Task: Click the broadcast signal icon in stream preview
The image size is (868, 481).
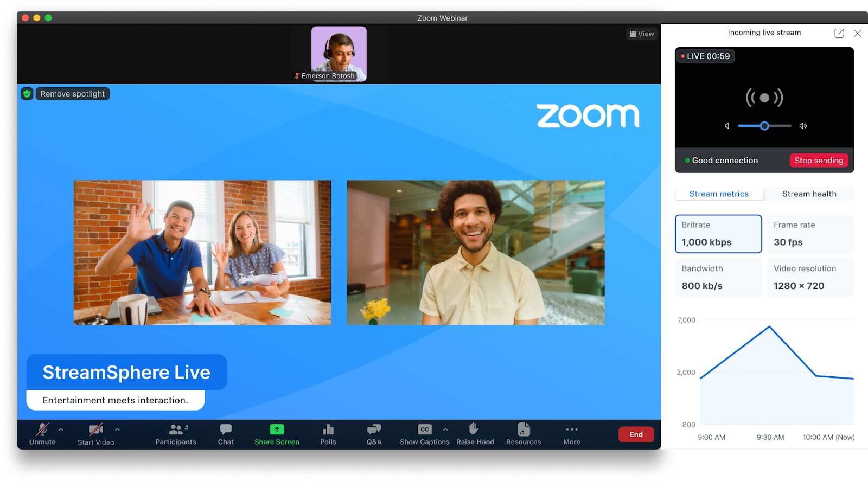Action: [764, 98]
